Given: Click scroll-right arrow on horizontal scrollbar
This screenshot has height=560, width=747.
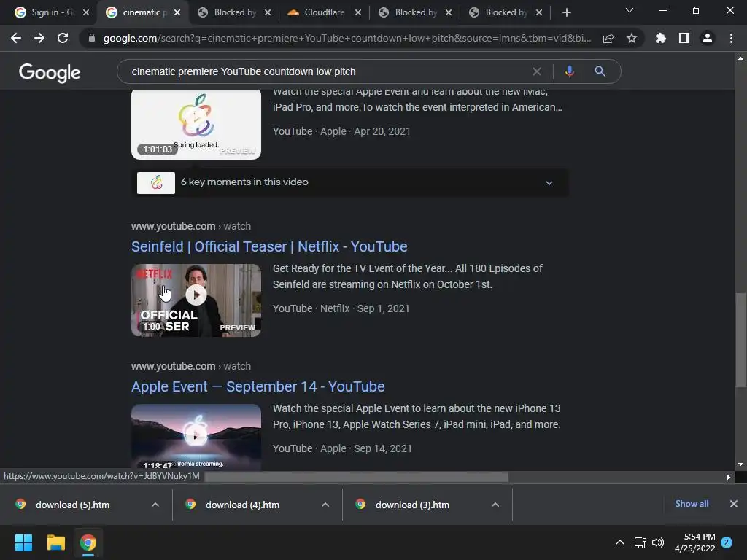Looking at the screenshot, I should click(x=729, y=477).
